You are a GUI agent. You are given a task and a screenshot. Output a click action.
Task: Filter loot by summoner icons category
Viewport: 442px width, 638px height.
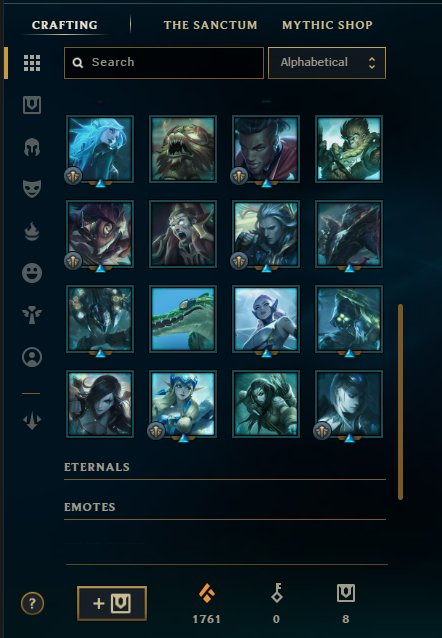(x=32, y=357)
